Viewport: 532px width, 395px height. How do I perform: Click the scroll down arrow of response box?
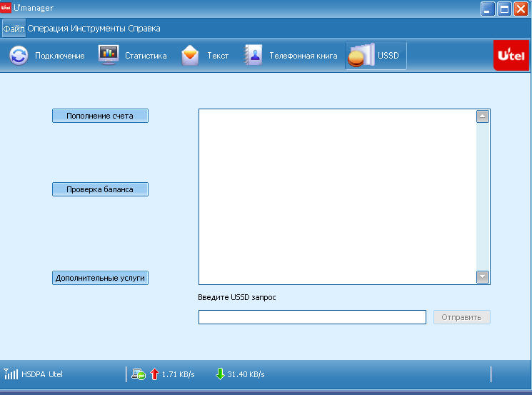(x=483, y=276)
